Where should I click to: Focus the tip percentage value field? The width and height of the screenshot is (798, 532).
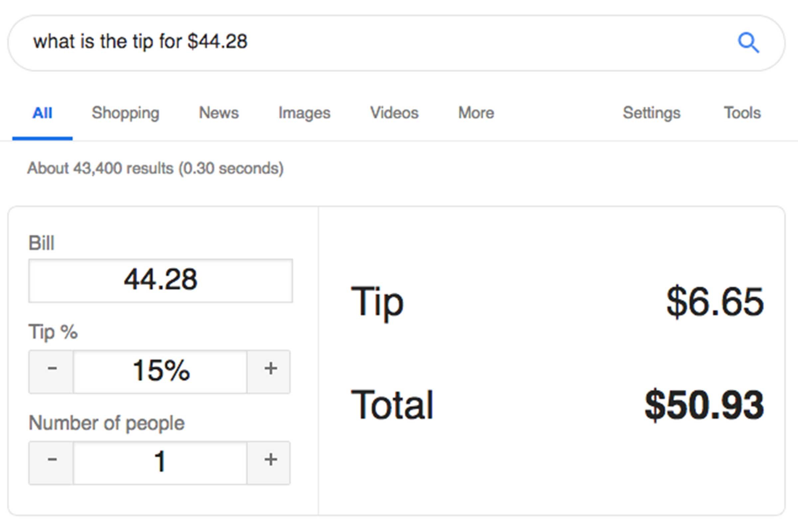pyautogui.click(x=160, y=371)
